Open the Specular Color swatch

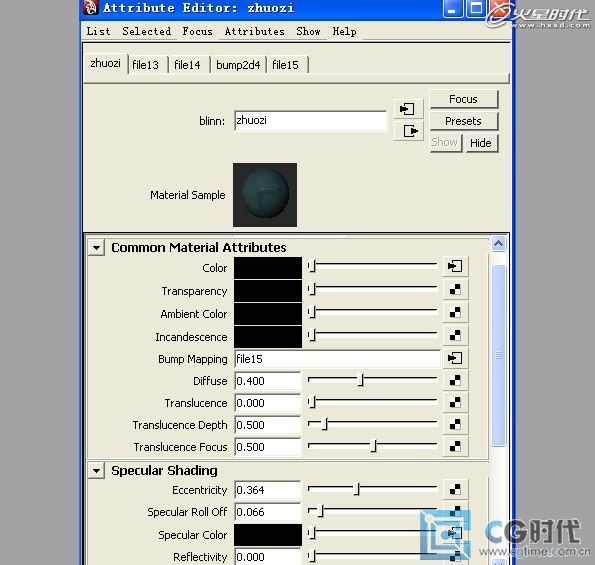268,535
